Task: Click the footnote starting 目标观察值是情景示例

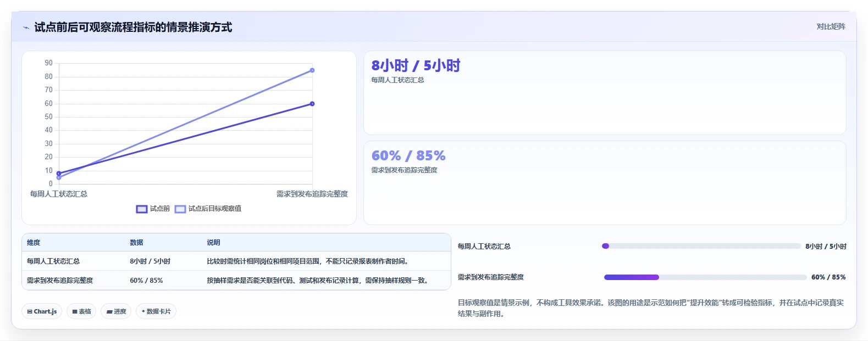Action: 651,308
